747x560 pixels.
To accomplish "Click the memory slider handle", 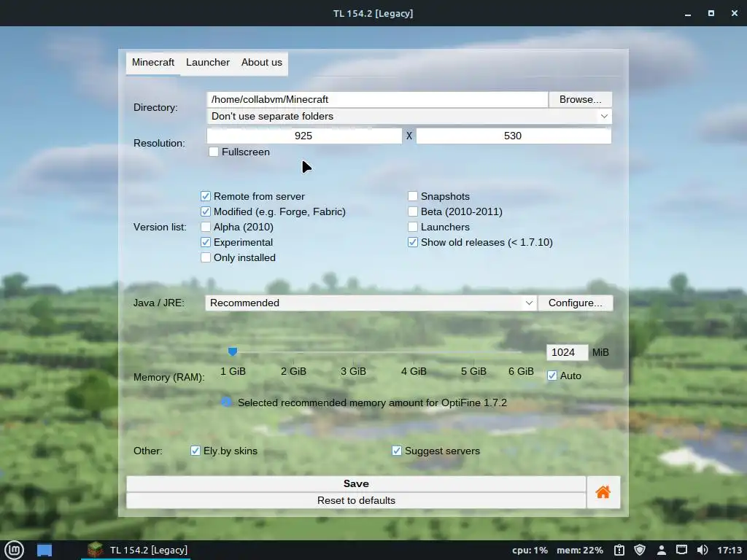I will [233, 352].
